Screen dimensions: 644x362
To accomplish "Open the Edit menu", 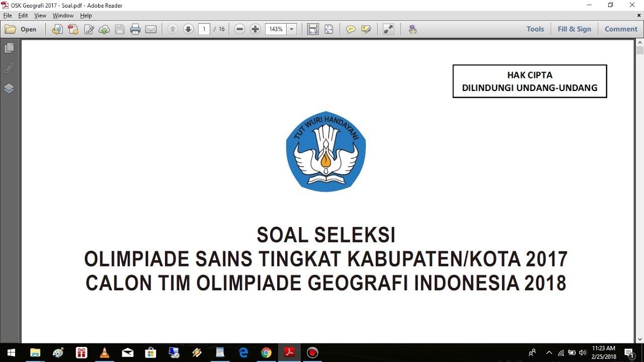I will point(23,16).
